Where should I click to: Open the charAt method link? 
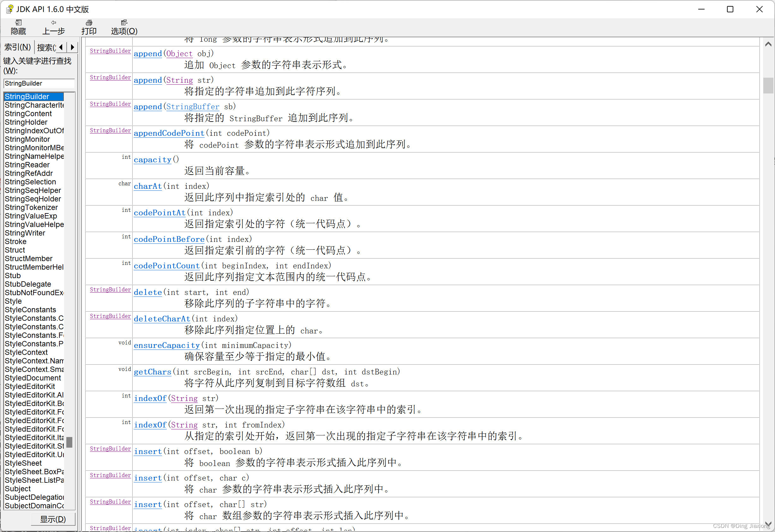(148, 186)
